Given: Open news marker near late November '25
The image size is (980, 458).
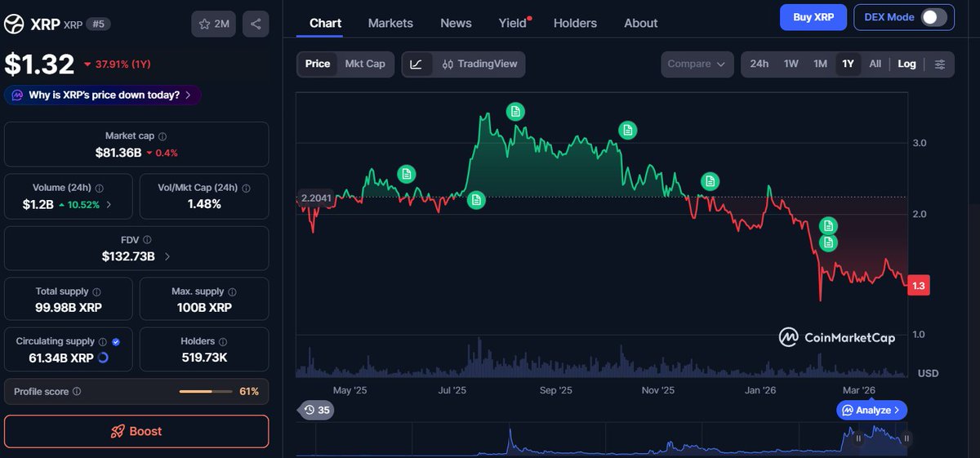Looking at the screenshot, I should click(x=710, y=181).
